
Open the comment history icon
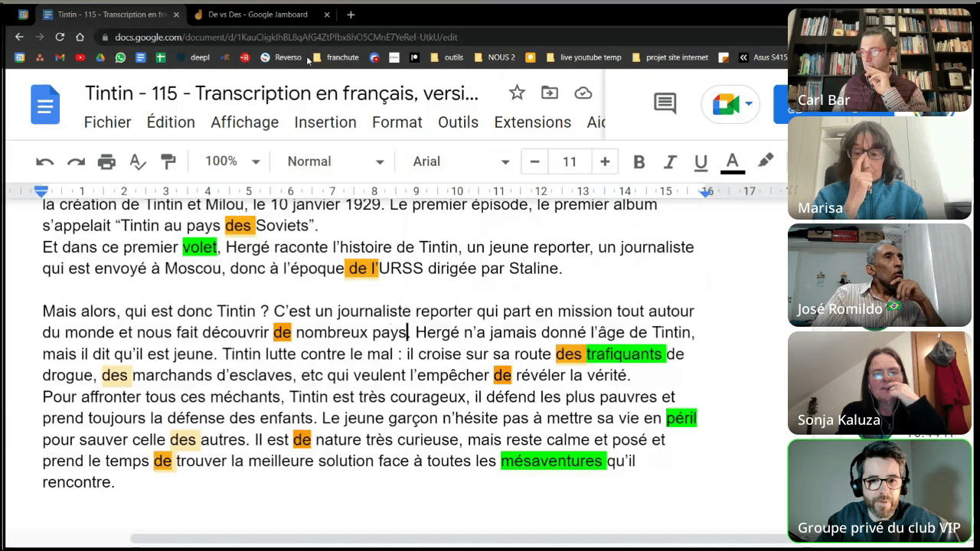tap(665, 104)
